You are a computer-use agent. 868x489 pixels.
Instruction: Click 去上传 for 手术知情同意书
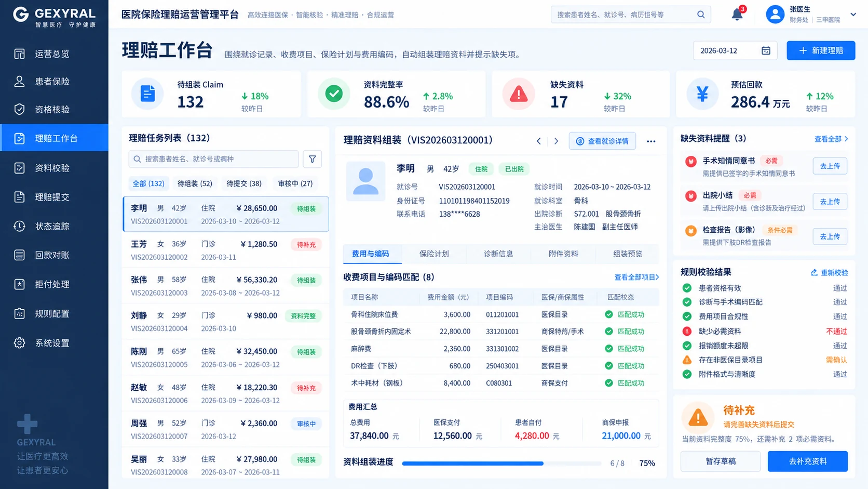pyautogui.click(x=830, y=166)
